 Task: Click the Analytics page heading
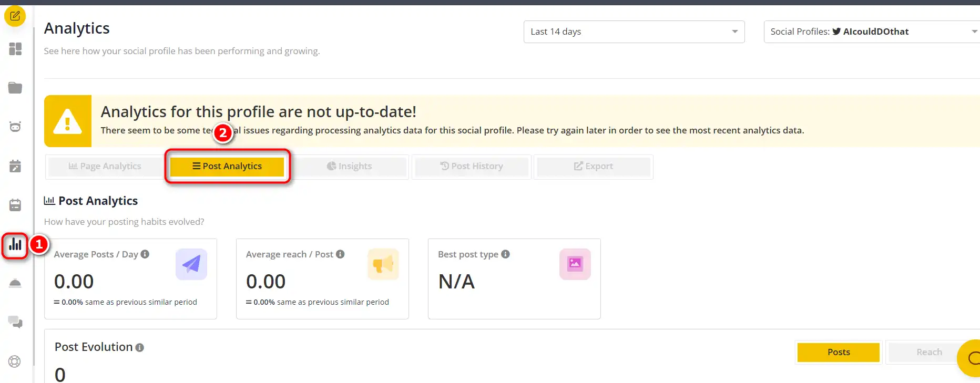pos(77,28)
